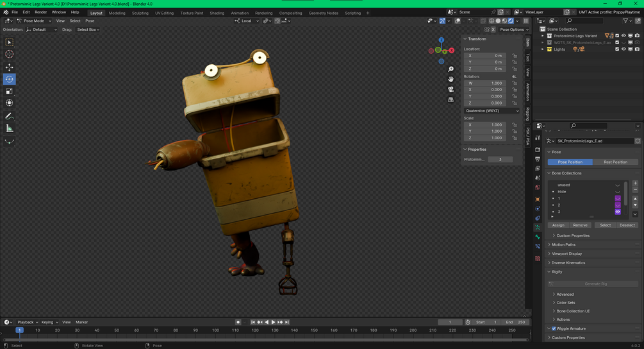Open the Quaternion (WXYZ) rotation mode dropdown
644x349 pixels.
pyautogui.click(x=491, y=110)
